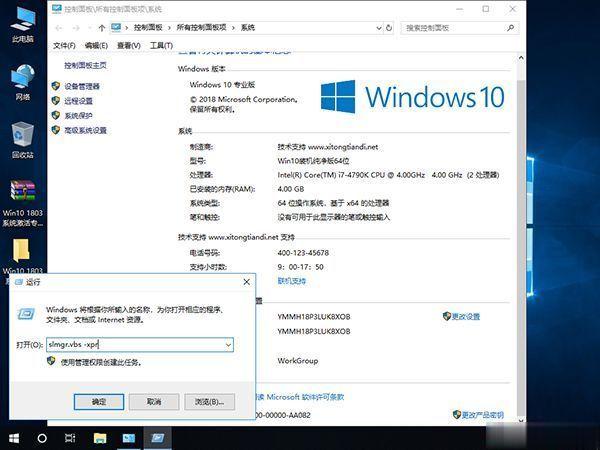Click the 更改设置 link
This screenshot has width=600, height=450.
(465, 316)
